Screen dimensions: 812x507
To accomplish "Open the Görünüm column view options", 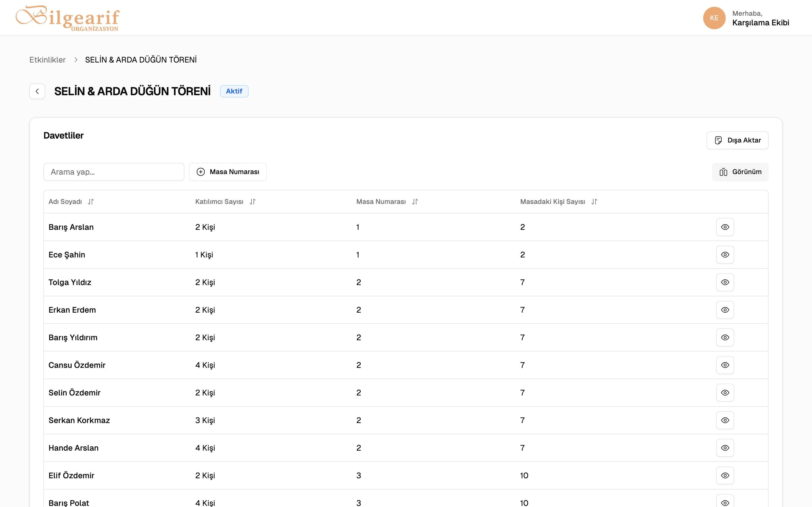I will (740, 172).
